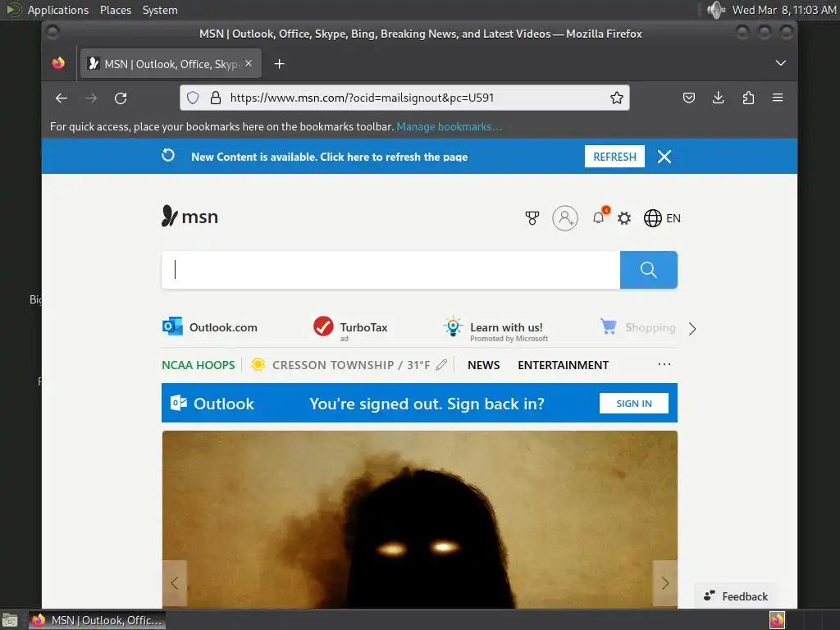The height and width of the screenshot is (630, 840).
Task: Open a new tab
Action: 279,64
